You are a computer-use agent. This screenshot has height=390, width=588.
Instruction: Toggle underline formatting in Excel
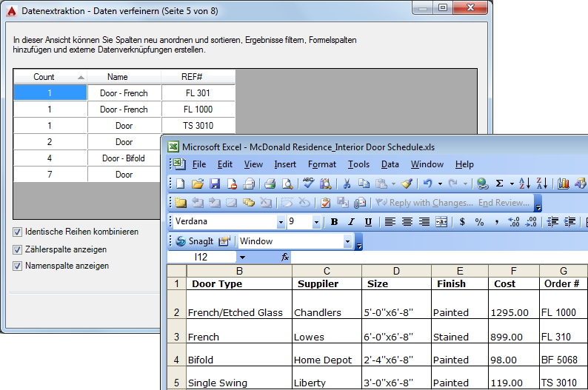tap(368, 222)
